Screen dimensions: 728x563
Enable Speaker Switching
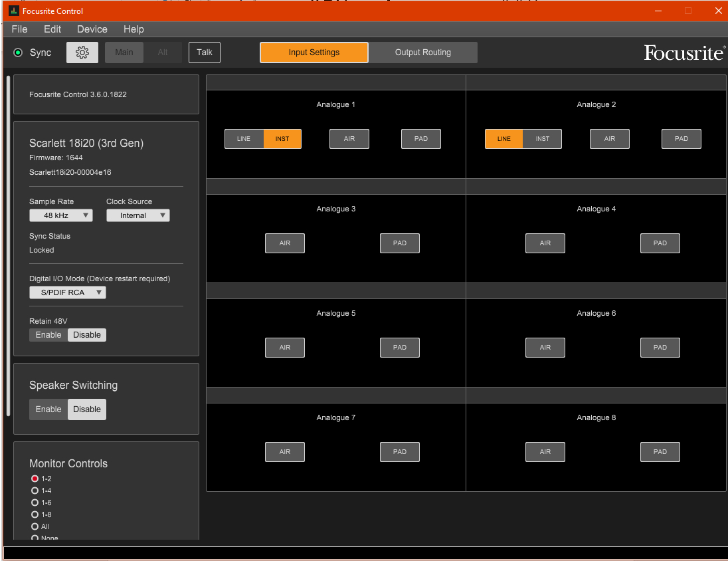click(48, 409)
